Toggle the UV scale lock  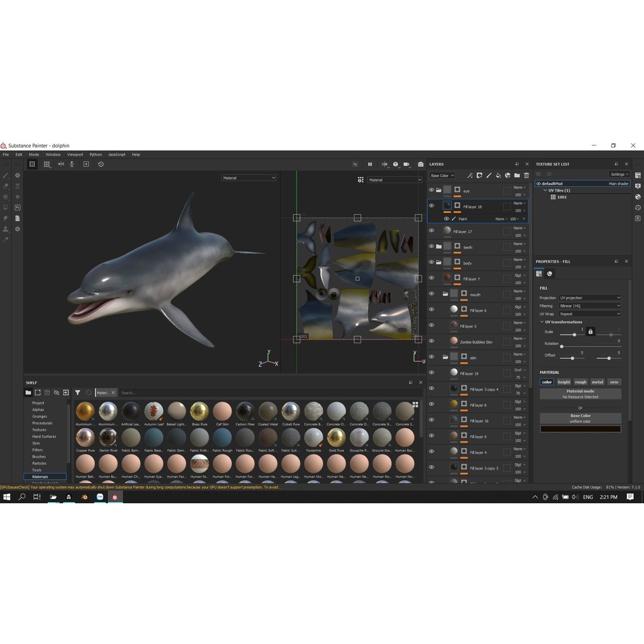tap(590, 332)
